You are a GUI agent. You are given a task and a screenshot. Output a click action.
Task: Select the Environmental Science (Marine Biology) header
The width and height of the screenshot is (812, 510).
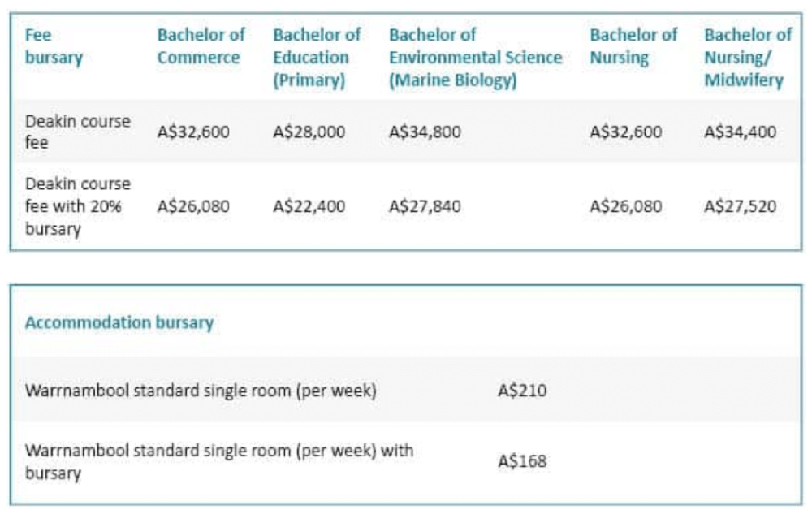[475, 58]
